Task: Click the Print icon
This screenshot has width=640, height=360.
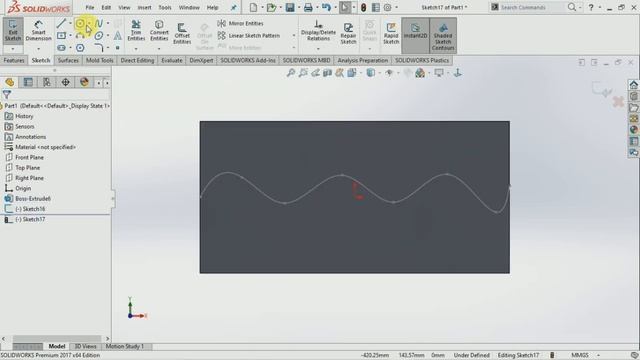Action: pos(308,7)
